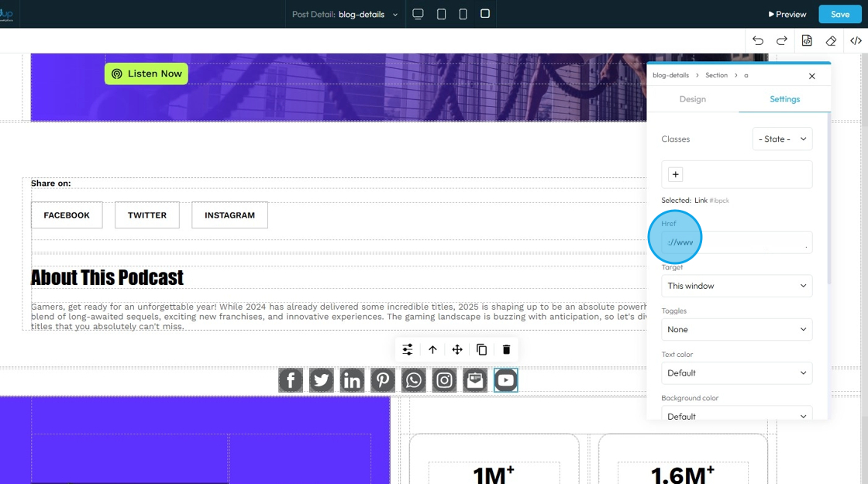
Task: Select parent element arrow icon
Action: click(432, 349)
